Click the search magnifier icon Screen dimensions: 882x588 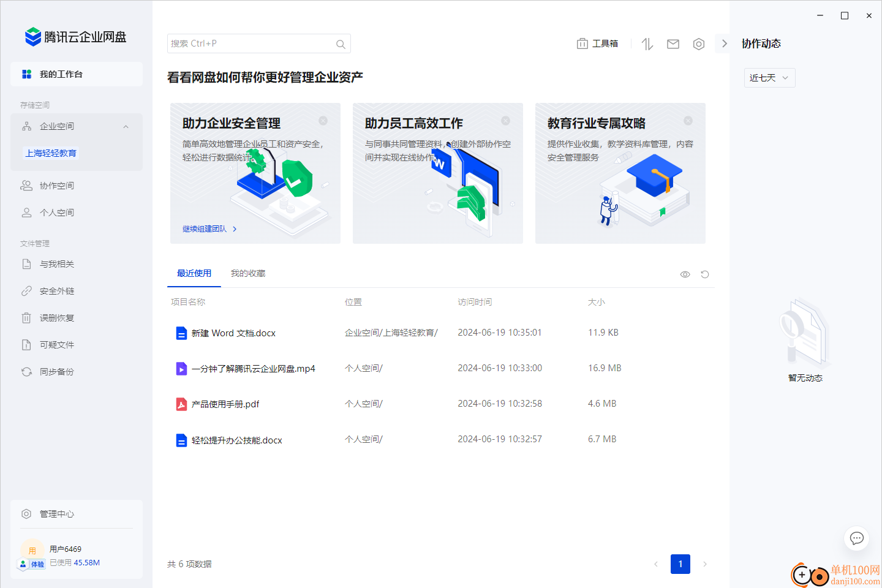[x=341, y=44]
